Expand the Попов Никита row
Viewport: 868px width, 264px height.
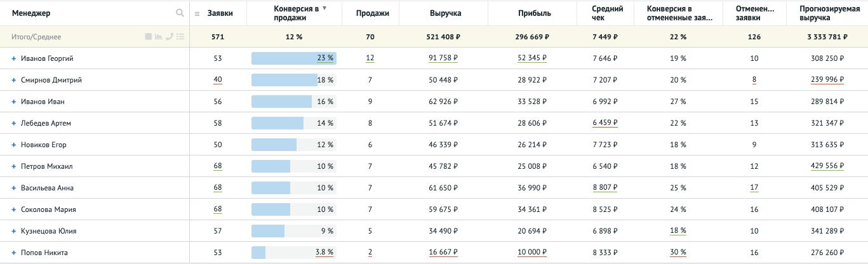(13, 253)
